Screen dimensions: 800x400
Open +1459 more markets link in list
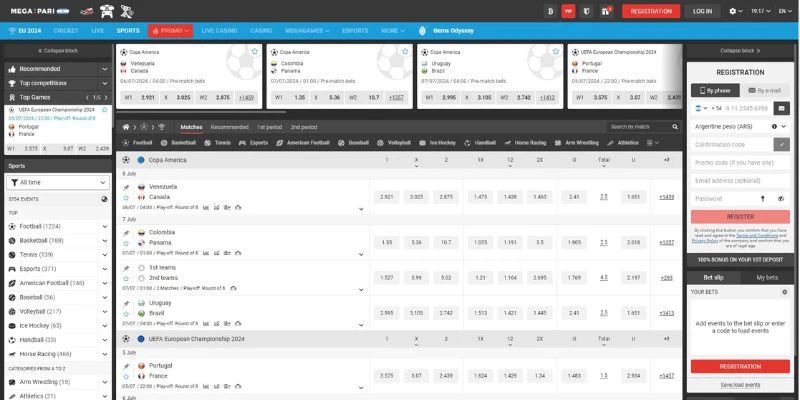(x=666, y=197)
